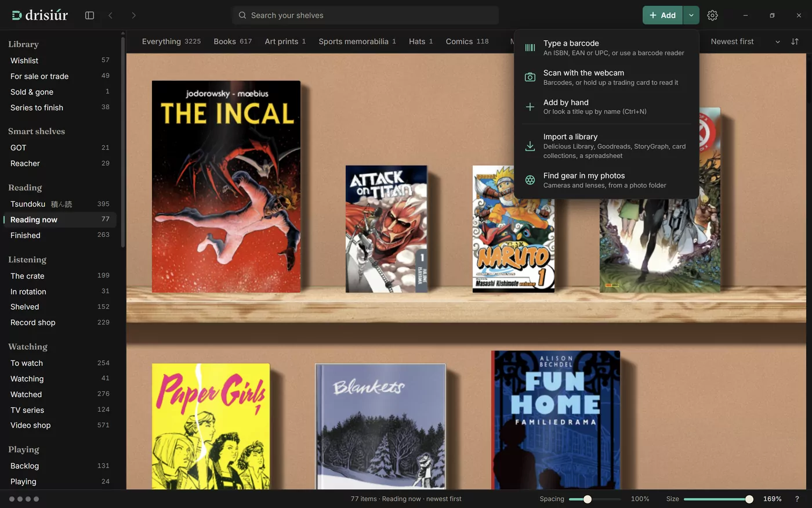Open the Blankets book cover
Screen dimensions: 812x508
[x=380, y=426]
